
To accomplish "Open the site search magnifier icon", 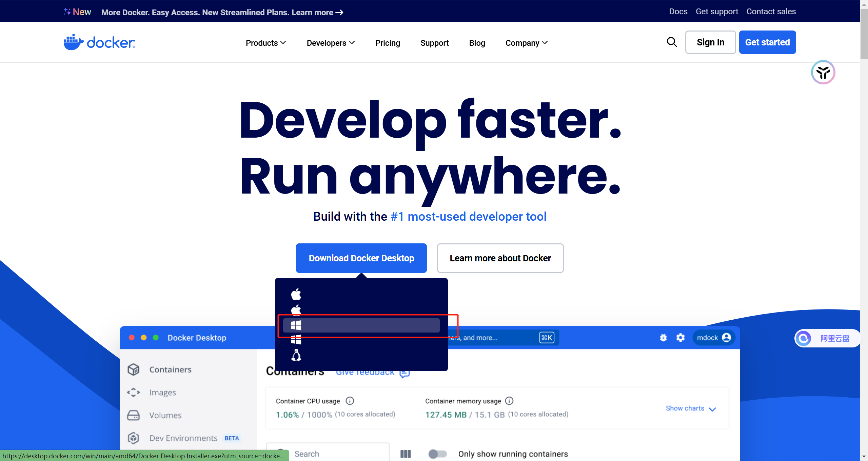I will click(x=672, y=42).
